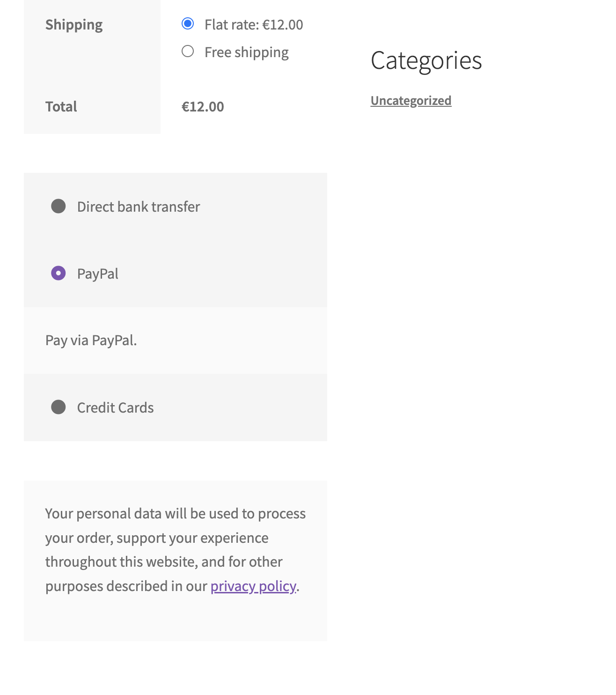Click the Credit Cards radio circle
The width and height of the screenshot is (616, 695).
coord(59,407)
